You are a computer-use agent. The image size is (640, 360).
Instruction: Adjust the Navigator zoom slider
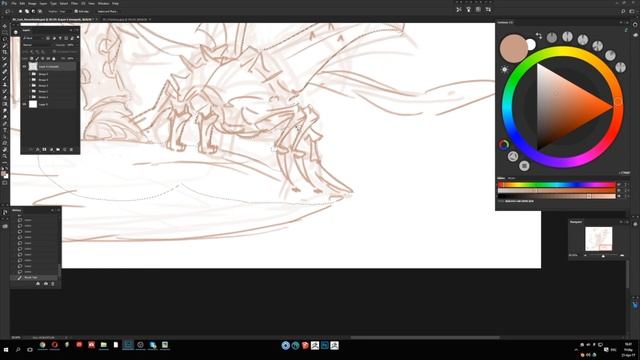coord(603,256)
